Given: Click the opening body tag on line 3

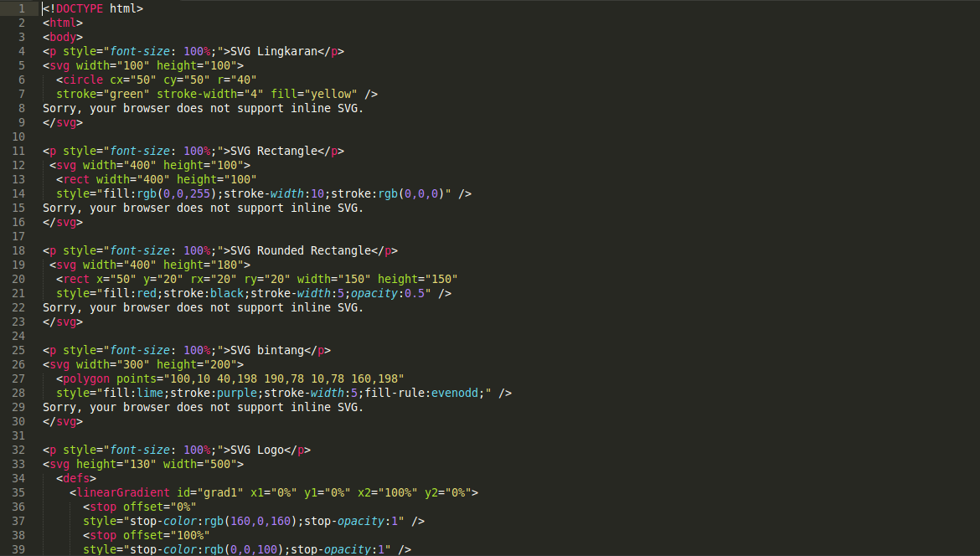Looking at the screenshot, I should pyautogui.click(x=63, y=37).
